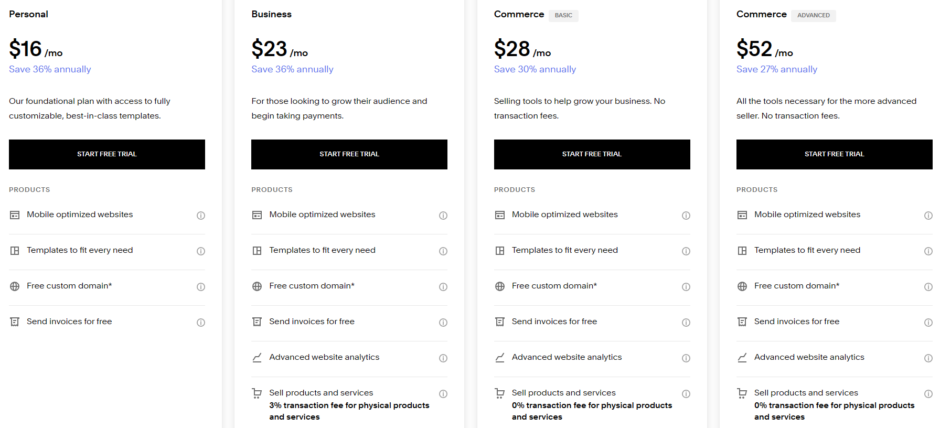This screenshot has height=428, width=940.
Task: Show info for Business Sell products and services
Action: coord(443,394)
